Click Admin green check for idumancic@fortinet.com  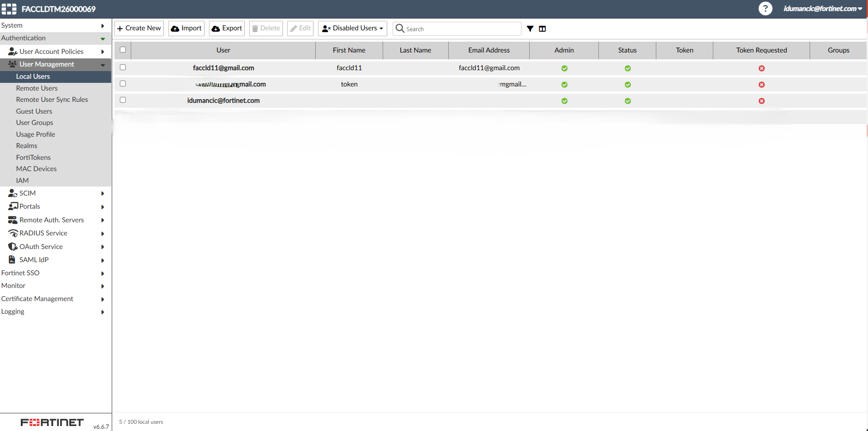(x=564, y=101)
